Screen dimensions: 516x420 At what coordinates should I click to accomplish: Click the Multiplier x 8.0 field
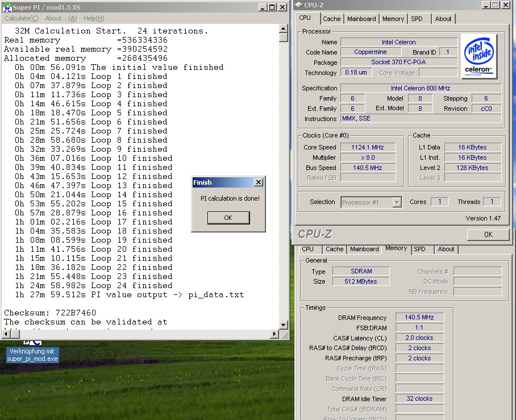(x=368, y=157)
